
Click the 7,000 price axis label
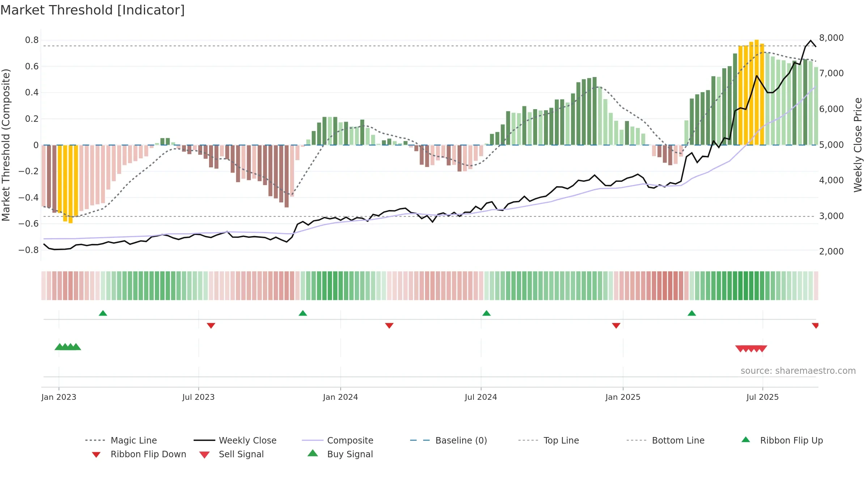tap(831, 73)
